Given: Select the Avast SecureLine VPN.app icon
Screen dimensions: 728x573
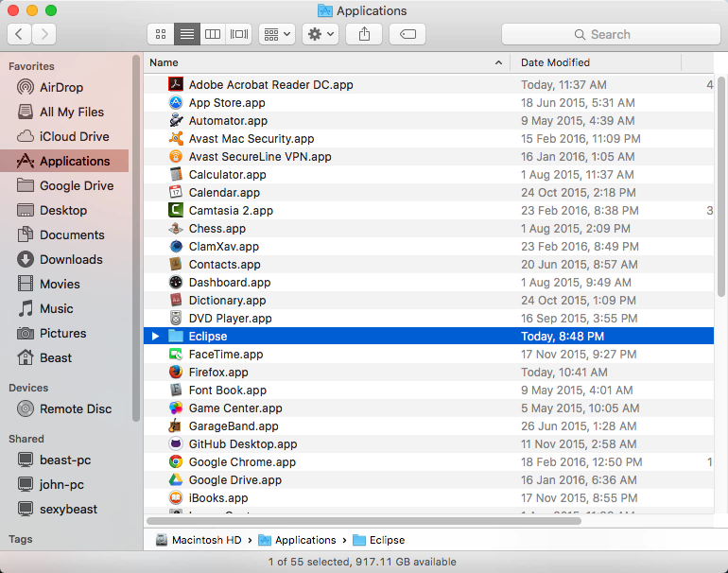Looking at the screenshot, I should click(x=176, y=156).
